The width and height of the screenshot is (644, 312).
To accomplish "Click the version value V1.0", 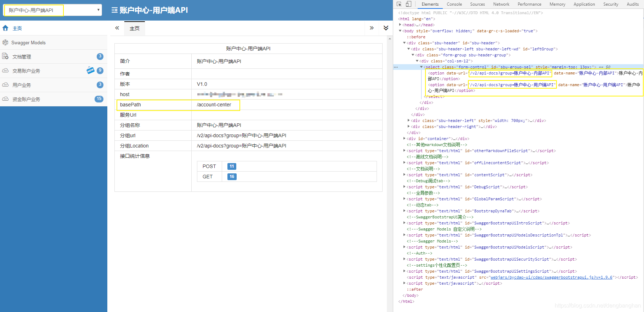I will 202,84.
